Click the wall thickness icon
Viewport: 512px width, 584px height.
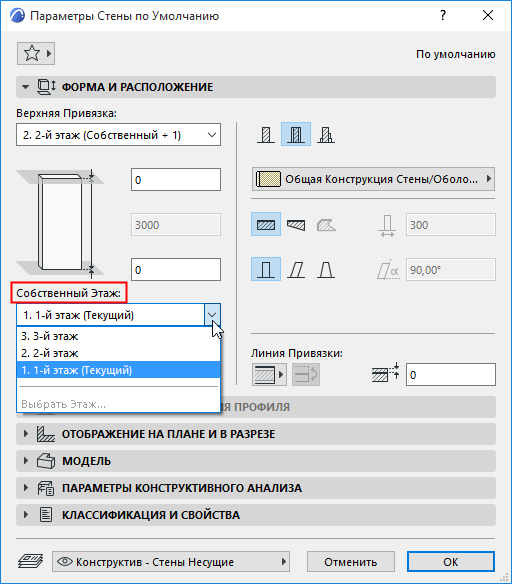pyautogui.click(x=387, y=226)
